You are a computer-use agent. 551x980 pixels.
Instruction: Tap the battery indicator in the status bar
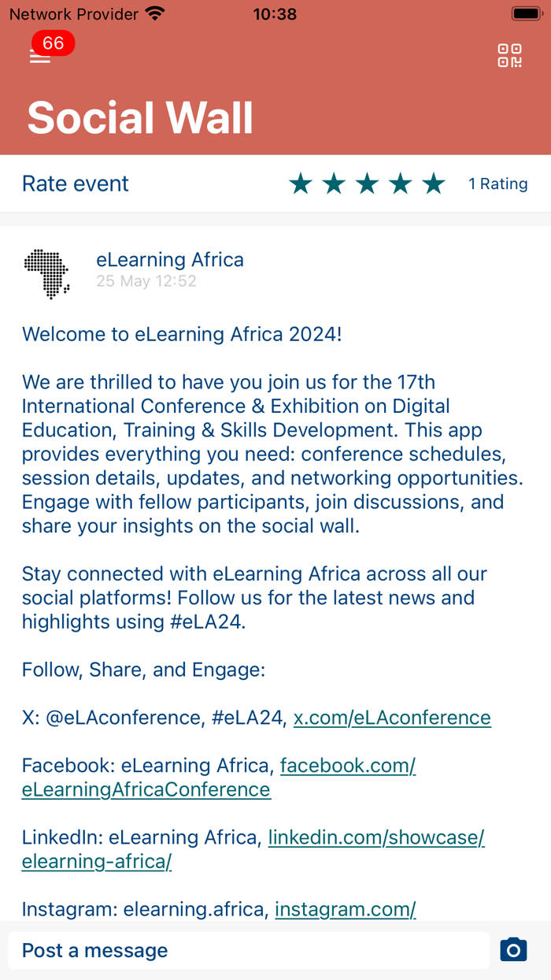(526, 13)
